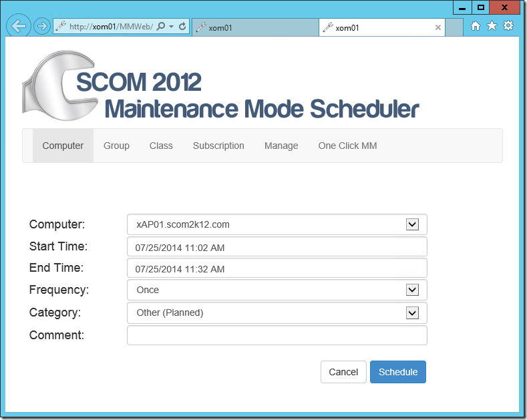Open the Group navigation tab
The image size is (527, 420).
[116, 146]
